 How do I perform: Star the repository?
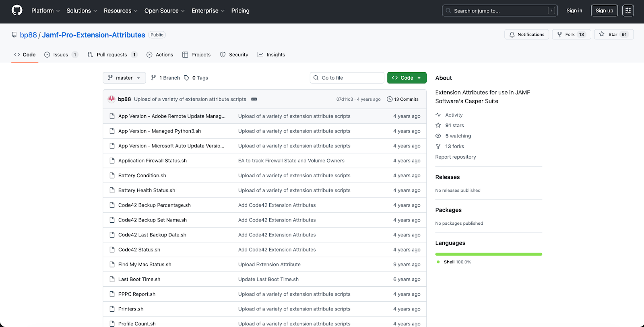pyautogui.click(x=613, y=35)
